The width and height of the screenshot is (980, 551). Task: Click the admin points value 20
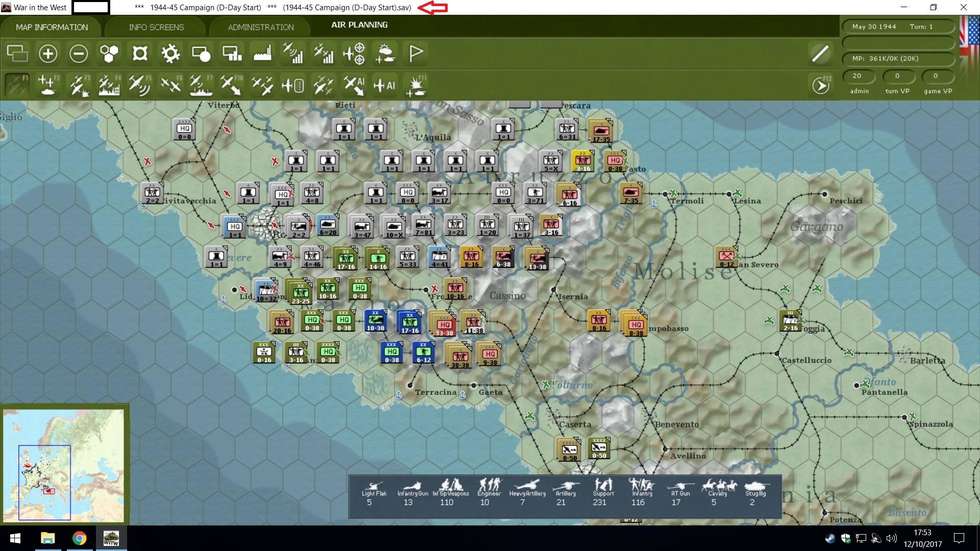[857, 76]
